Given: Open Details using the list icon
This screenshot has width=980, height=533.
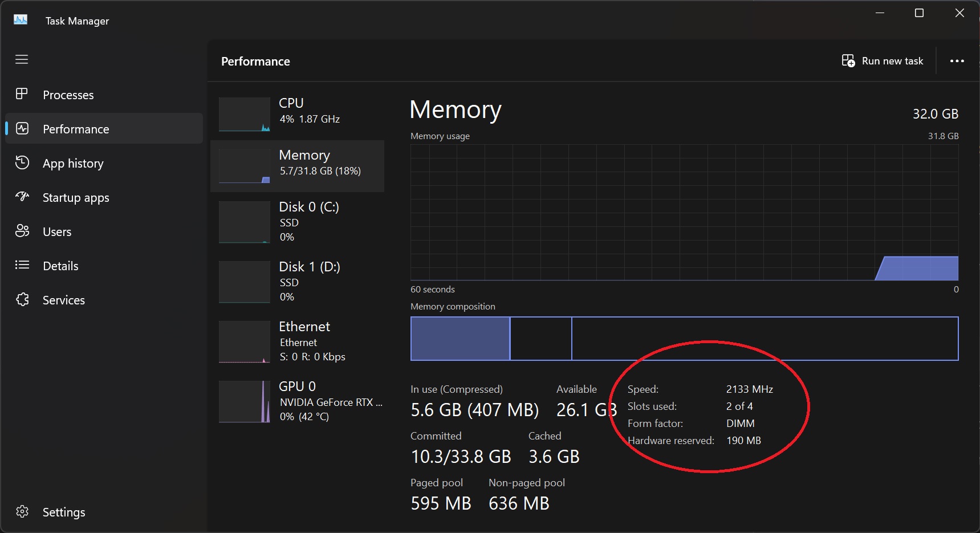Looking at the screenshot, I should 22,265.
